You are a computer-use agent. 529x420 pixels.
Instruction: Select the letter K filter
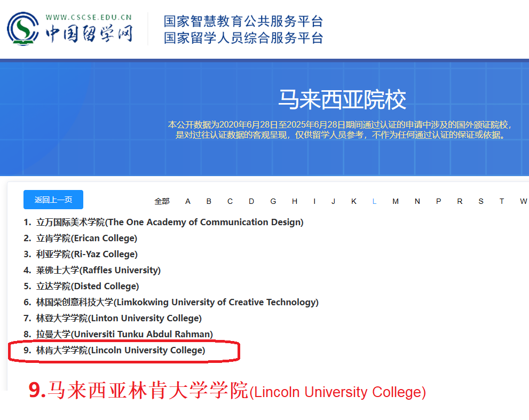[353, 201]
